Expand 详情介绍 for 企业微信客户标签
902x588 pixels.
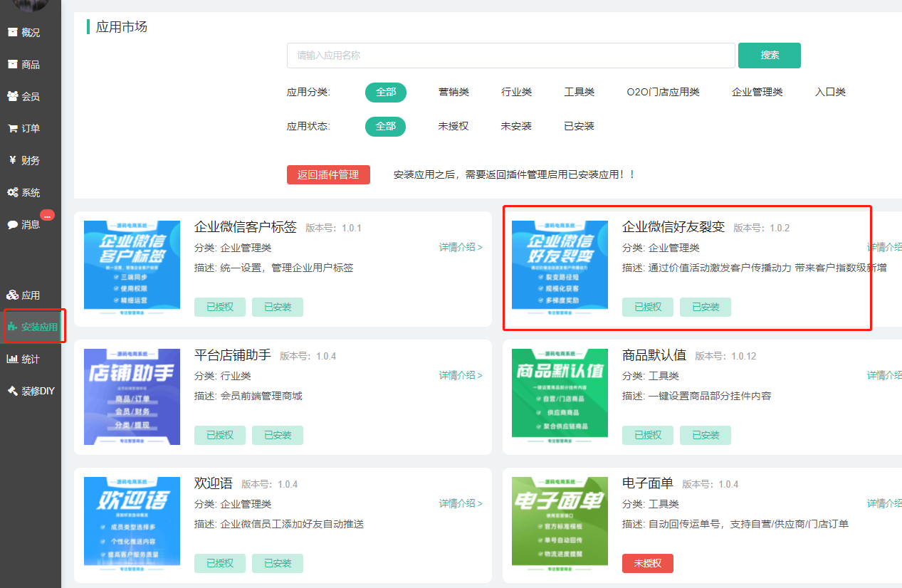coord(461,248)
